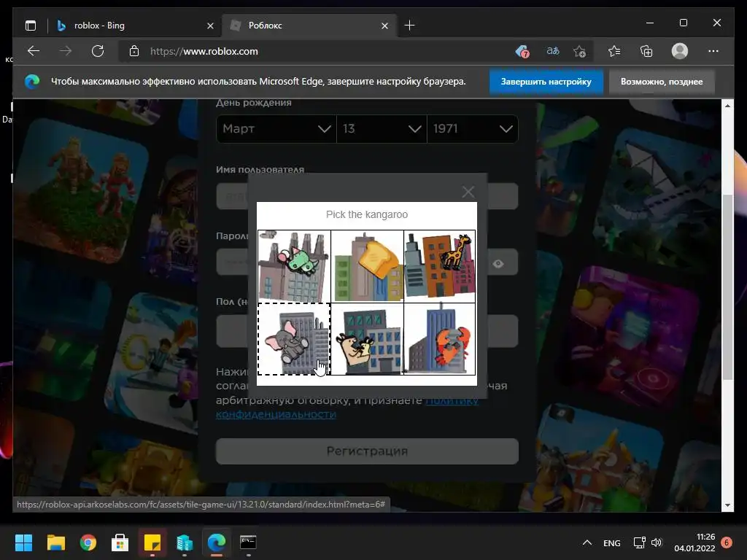Close the captcha dialog with X

point(468,192)
